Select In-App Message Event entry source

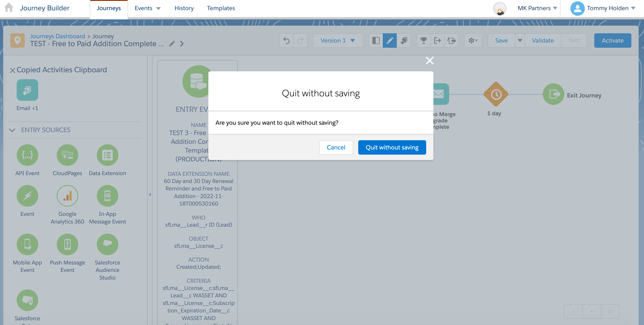[108, 205]
